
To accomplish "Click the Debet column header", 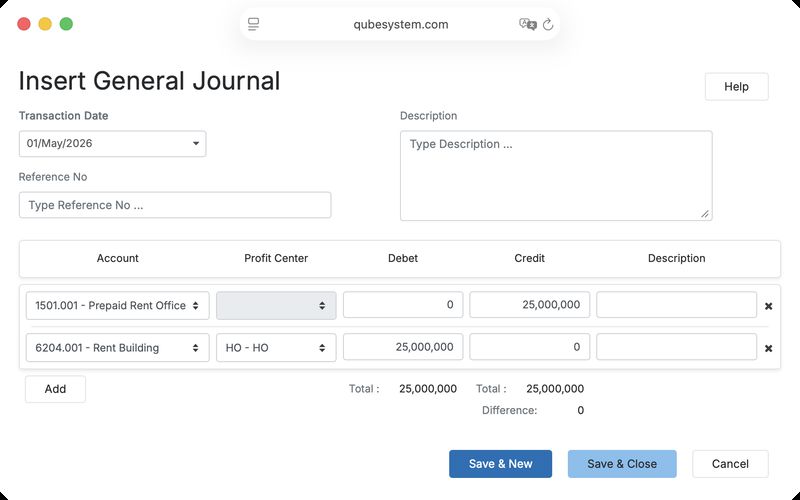I will (x=403, y=258).
